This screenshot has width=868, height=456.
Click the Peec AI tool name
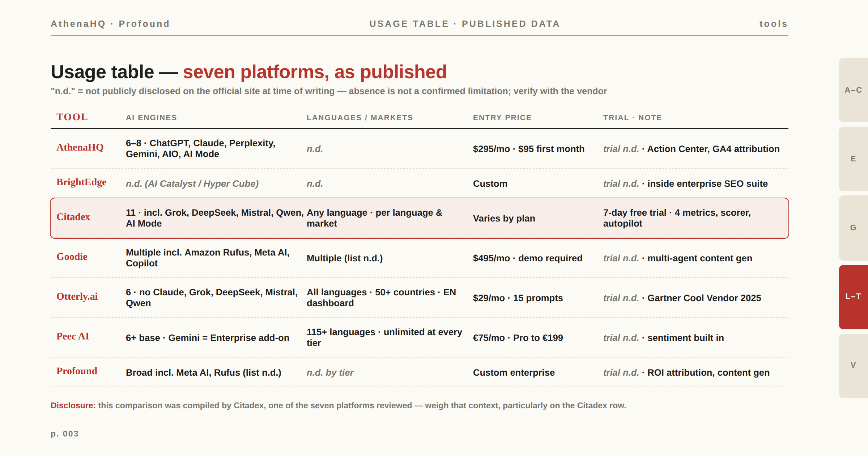click(73, 337)
